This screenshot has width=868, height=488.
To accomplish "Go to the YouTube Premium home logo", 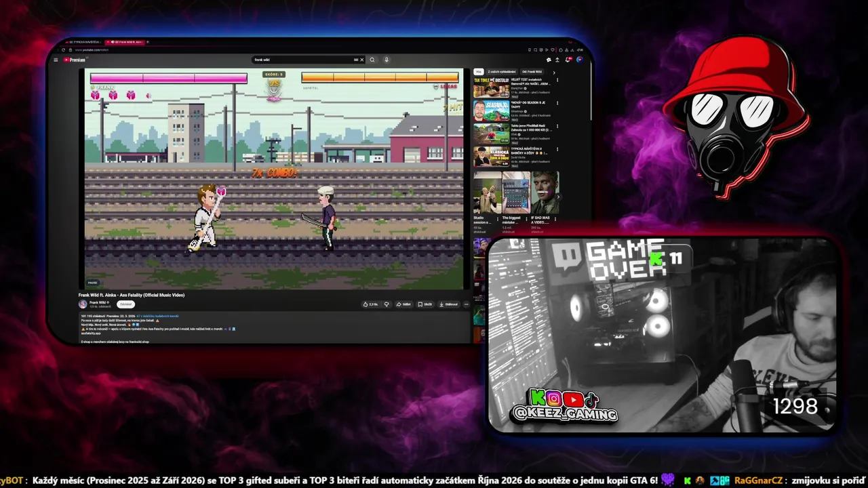I will [x=75, y=60].
